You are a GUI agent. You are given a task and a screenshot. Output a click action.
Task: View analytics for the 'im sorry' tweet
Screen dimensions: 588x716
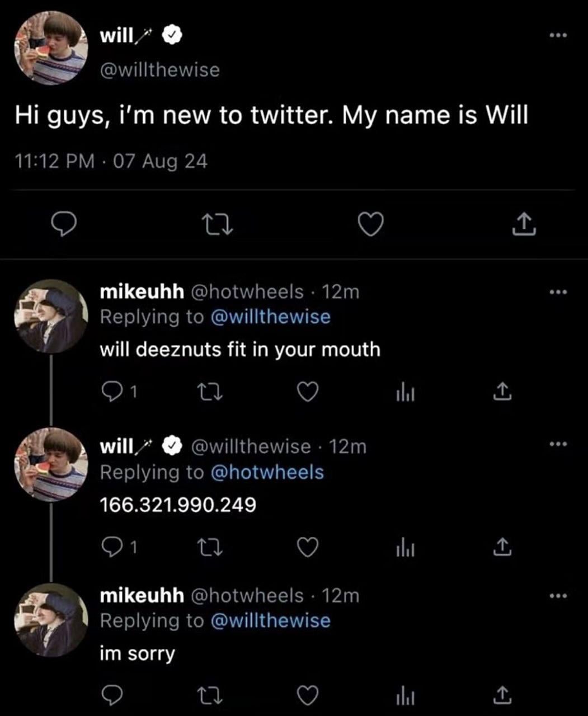pos(405,696)
